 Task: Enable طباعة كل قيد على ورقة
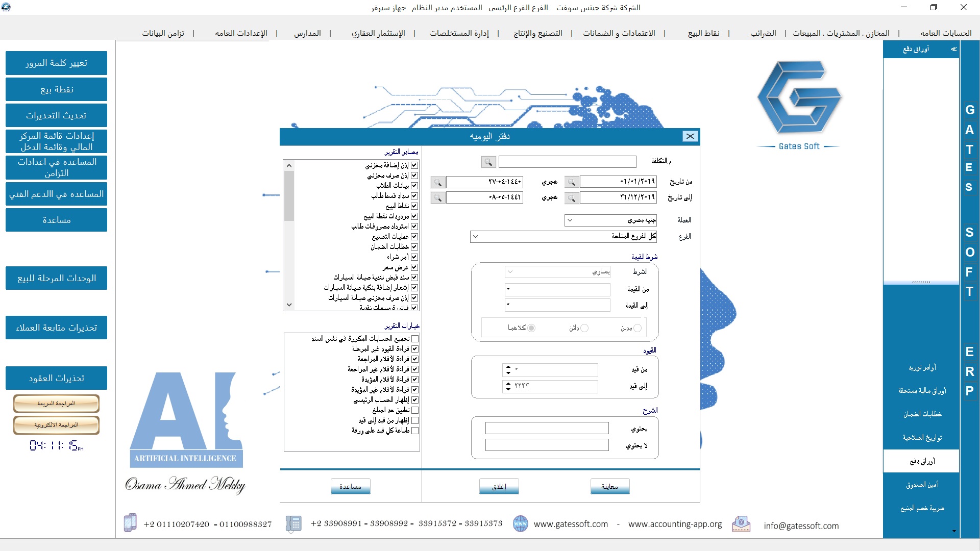(x=415, y=431)
